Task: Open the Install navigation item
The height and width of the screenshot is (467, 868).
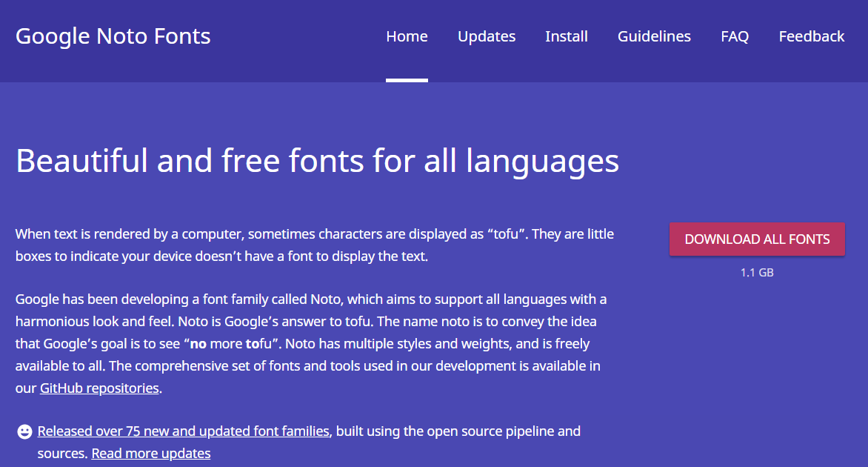Action: coord(567,36)
